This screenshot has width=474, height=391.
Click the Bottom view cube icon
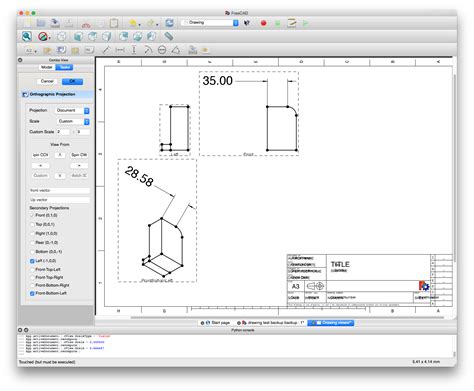pyautogui.click(x=137, y=36)
